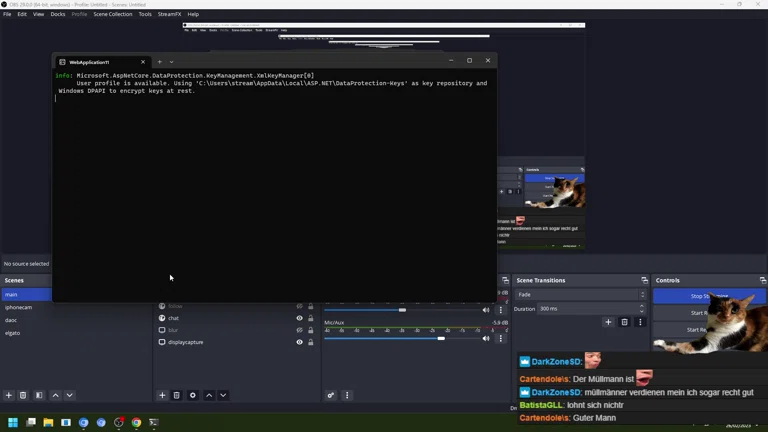Open source properties gear icon

193,395
